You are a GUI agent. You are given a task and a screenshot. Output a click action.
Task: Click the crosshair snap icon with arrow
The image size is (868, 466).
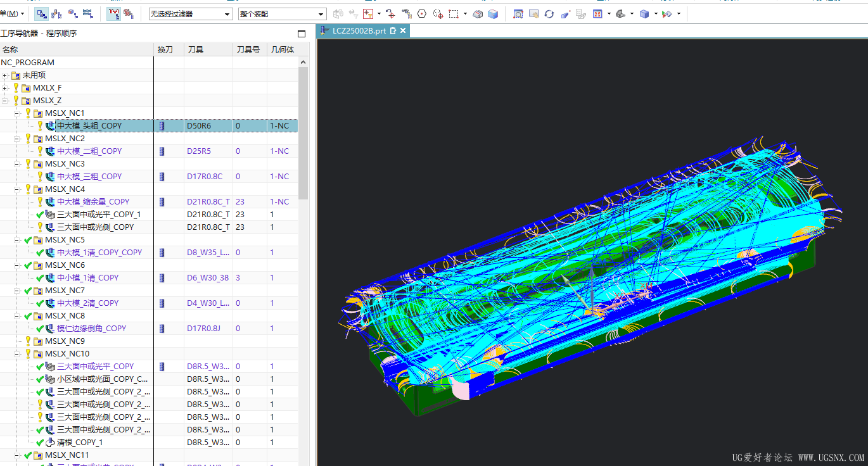pyautogui.click(x=391, y=13)
